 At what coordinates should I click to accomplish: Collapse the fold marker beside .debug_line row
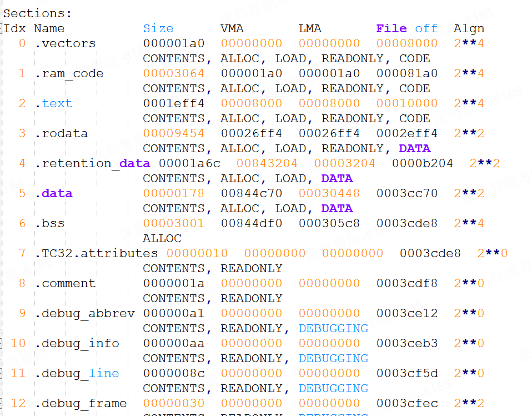click(1, 373)
